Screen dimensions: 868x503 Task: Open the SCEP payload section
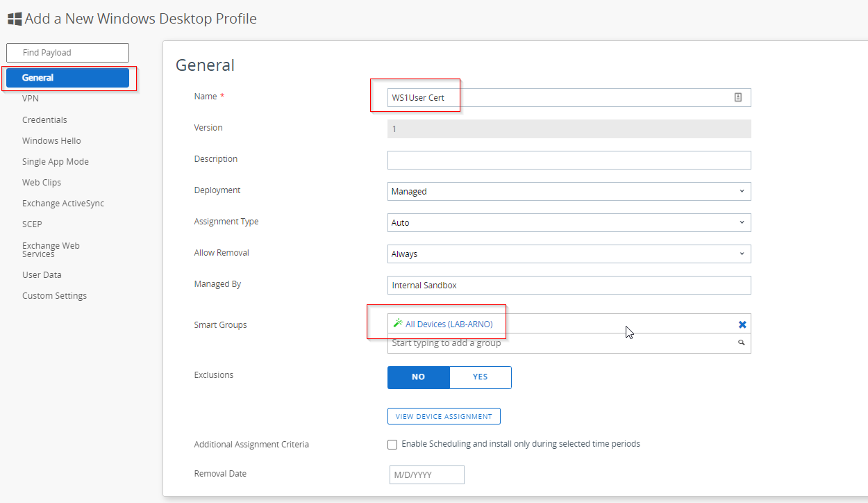pos(32,224)
